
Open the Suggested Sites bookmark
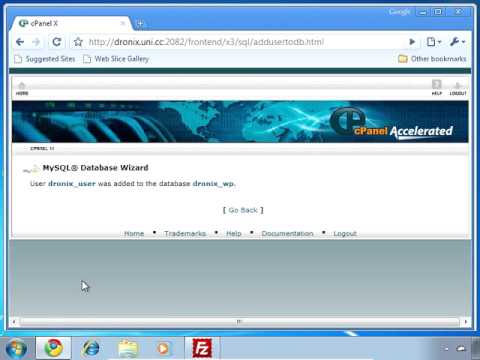(x=45, y=59)
